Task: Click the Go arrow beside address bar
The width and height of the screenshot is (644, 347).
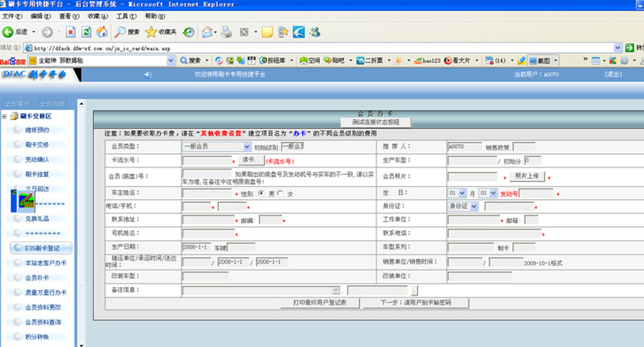Action: click(x=629, y=48)
